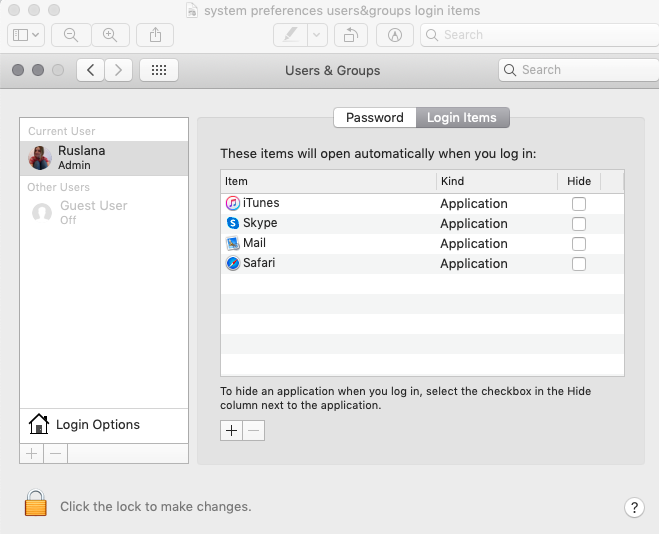This screenshot has height=534, width=659.
Task: Open the sidebar view dropdown arrow
Action: point(36,35)
